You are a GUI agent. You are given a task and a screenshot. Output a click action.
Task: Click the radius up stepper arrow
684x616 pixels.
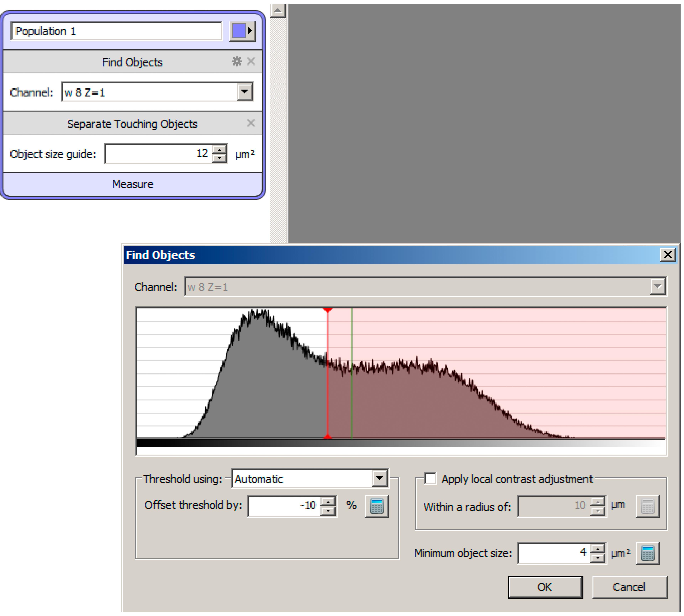coord(598,501)
